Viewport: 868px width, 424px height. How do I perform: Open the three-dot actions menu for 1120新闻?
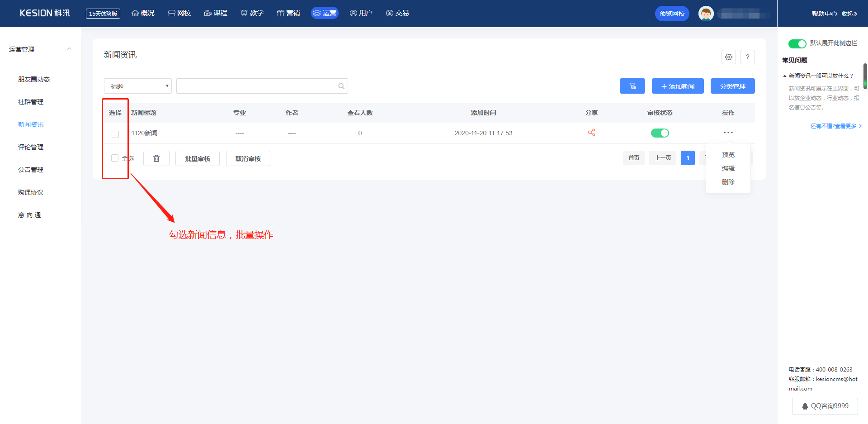pyautogui.click(x=728, y=133)
